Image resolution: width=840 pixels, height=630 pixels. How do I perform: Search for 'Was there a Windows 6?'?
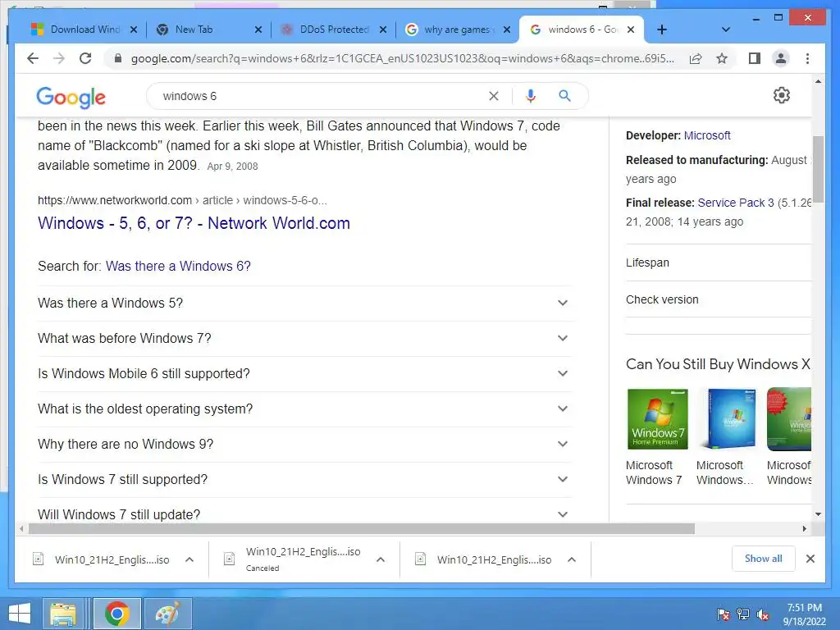(178, 267)
